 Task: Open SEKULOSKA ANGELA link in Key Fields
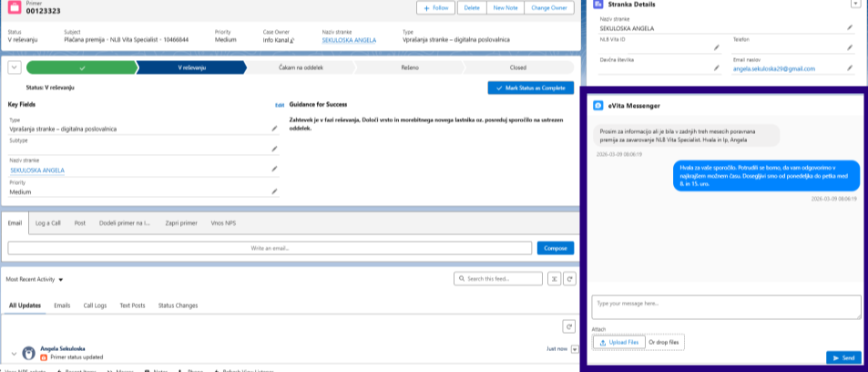[x=37, y=170]
